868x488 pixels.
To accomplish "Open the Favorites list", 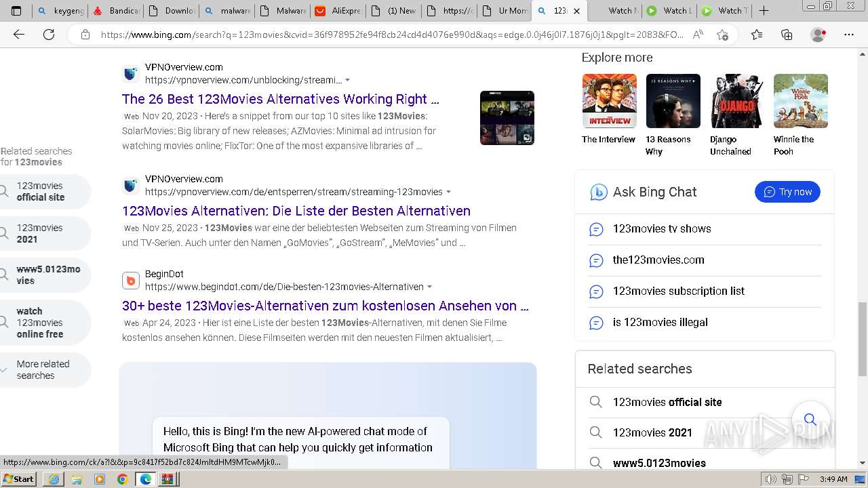I will click(757, 35).
